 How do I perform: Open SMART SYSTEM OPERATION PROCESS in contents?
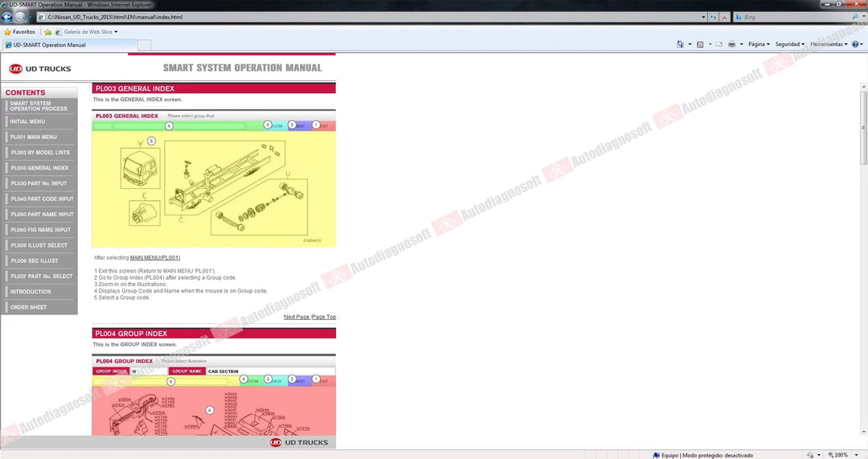[39, 106]
